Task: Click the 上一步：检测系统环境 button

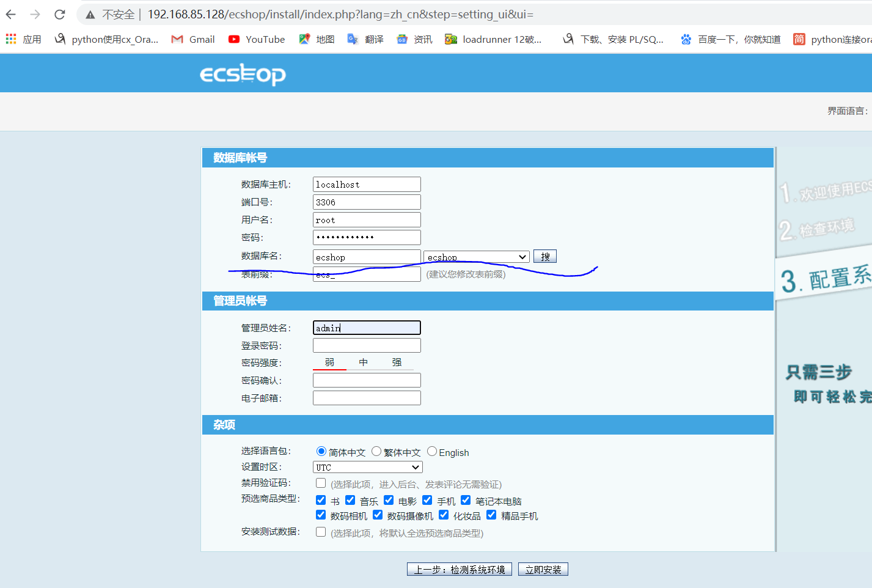Action: point(459,568)
